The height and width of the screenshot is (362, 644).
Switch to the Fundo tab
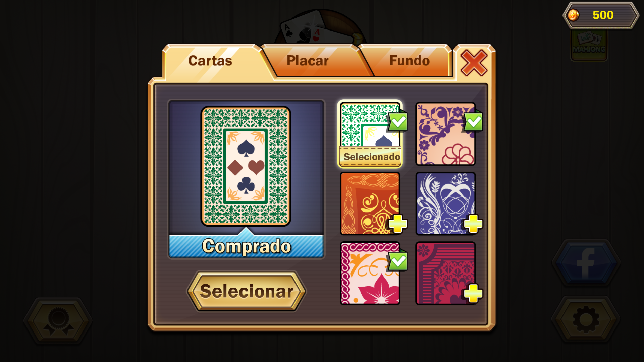click(x=410, y=61)
